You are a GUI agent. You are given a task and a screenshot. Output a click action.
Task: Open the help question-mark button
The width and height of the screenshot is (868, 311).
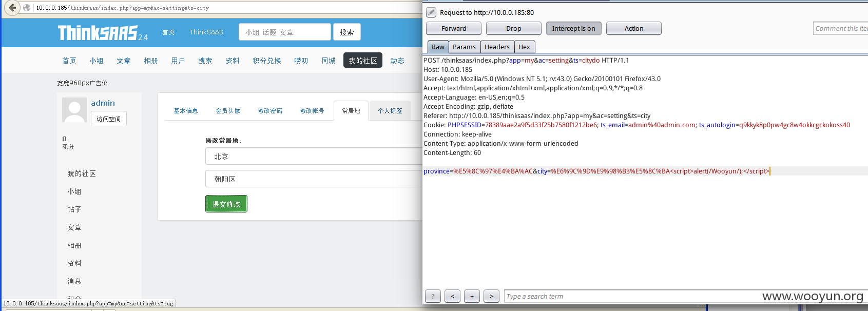(433, 296)
